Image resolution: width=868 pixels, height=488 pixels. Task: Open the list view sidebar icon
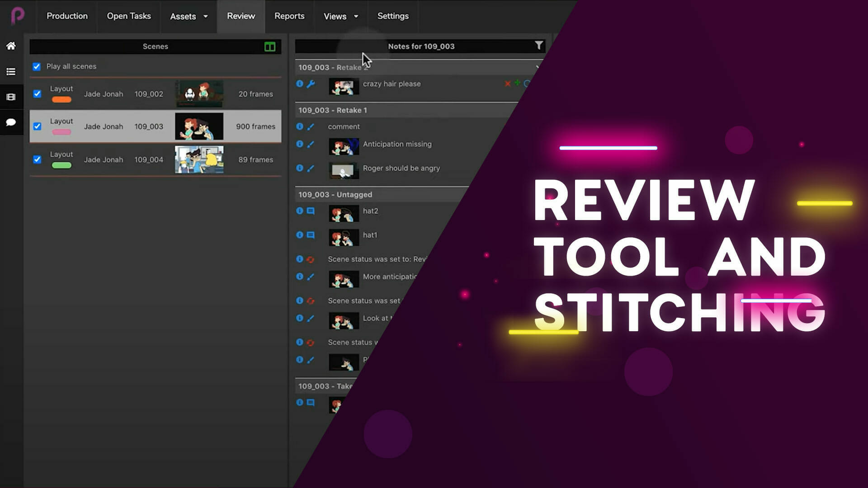click(x=11, y=71)
